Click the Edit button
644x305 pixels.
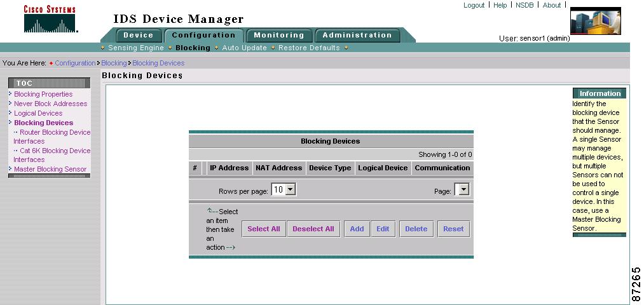click(x=383, y=229)
